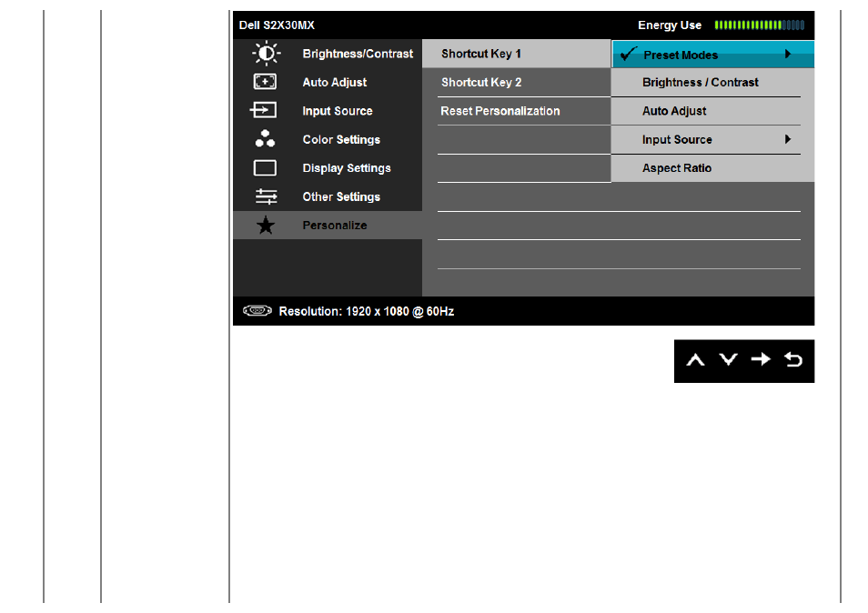Click the Display Settings rectangle icon
The width and height of the screenshot is (868, 613).
[265, 167]
